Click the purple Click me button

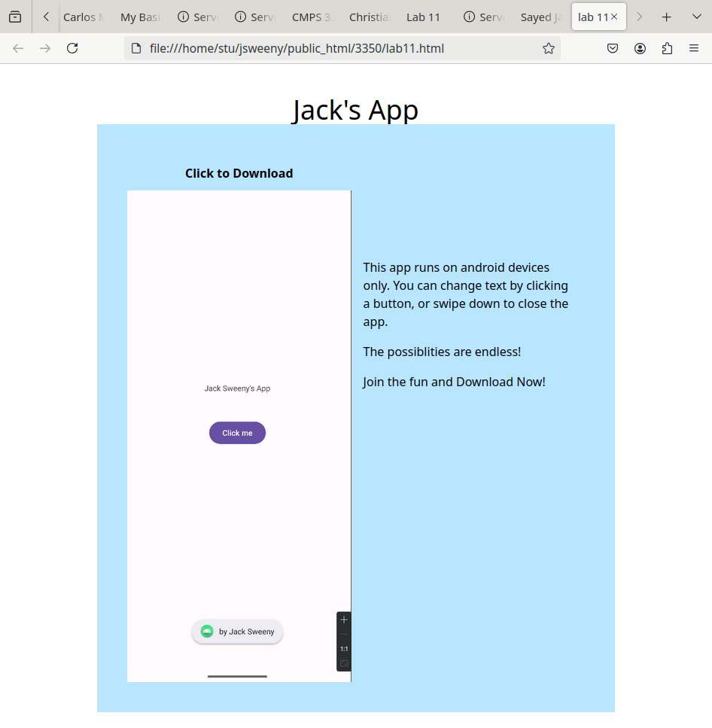point(237,433)
